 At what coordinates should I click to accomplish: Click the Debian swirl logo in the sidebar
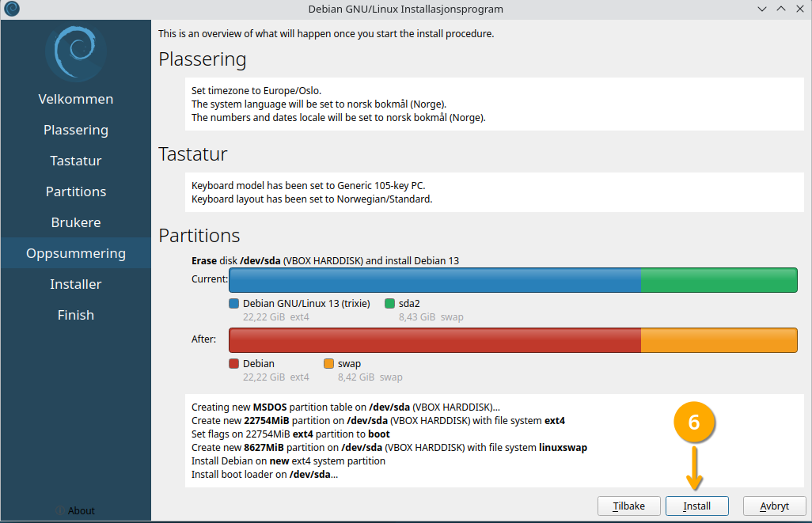pyautogui.click(x=76, y=52)
